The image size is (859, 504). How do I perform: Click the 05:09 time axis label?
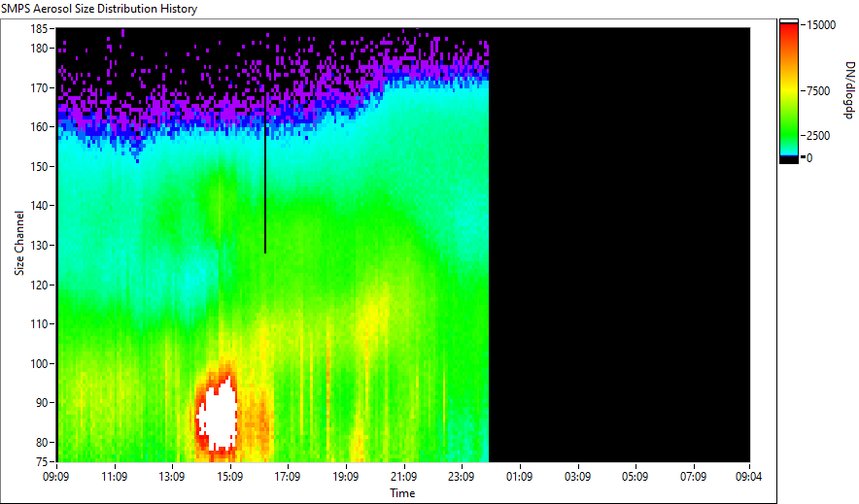635,477
